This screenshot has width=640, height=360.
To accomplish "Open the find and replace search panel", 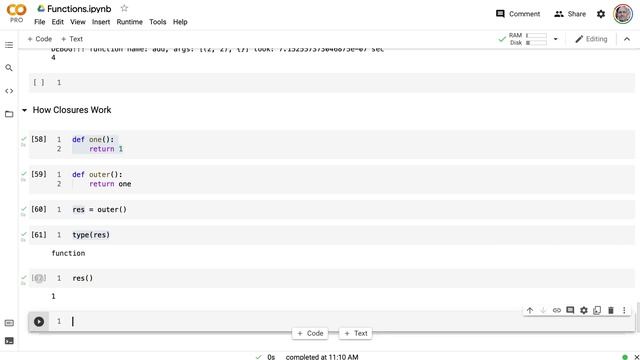I will pos(9,68).
